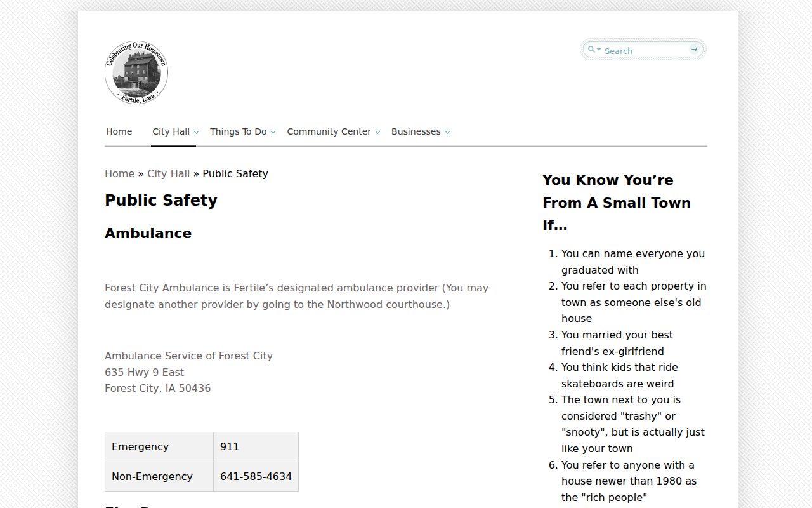Viewport: 812px width, 508px height.
Task: Open the Home menu item
Action: pyautogui.click(x=119, y=131)
